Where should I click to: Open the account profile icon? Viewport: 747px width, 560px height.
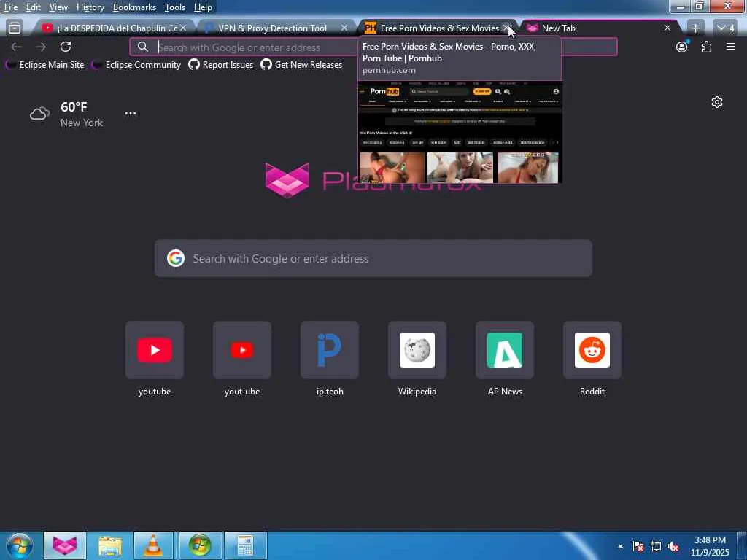point(682,47)
